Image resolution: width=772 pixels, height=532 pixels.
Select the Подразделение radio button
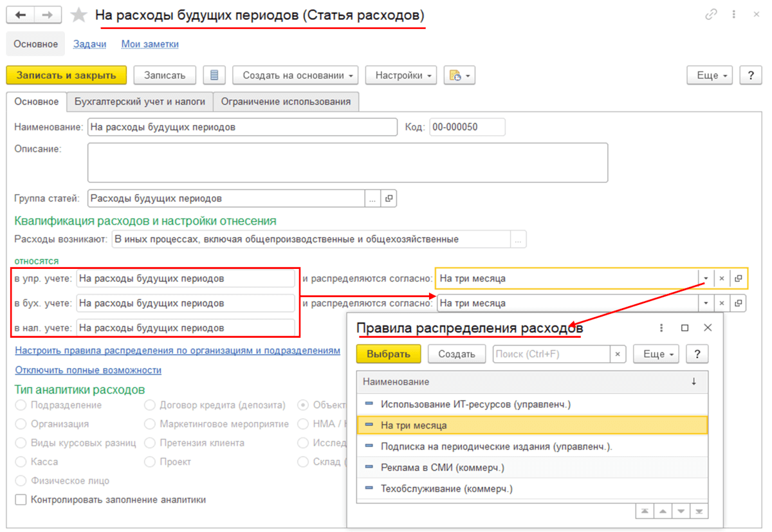pyautogui.click(x=21, y=405)
